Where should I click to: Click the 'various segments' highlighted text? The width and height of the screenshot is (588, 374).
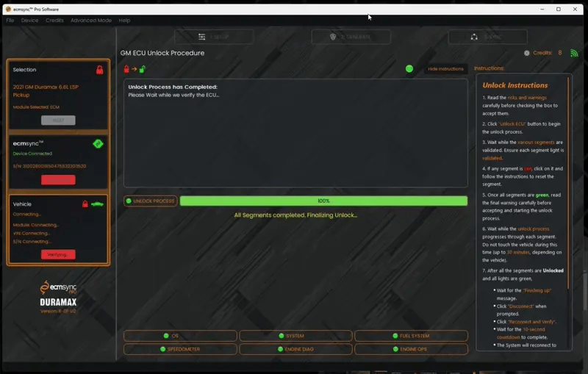click(x=536, y=142)
